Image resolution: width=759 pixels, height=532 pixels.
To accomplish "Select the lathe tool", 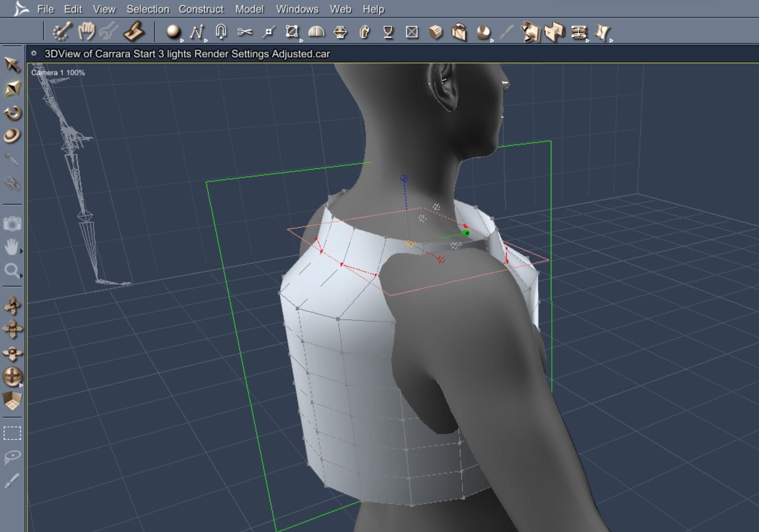I will pos(340,32).
